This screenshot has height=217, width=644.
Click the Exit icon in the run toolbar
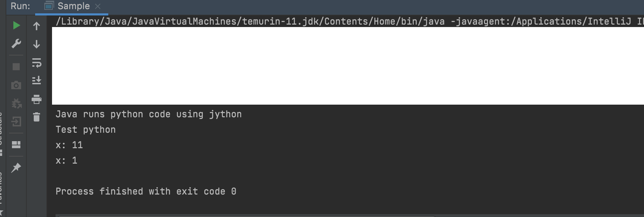click(x=16, y=122)
